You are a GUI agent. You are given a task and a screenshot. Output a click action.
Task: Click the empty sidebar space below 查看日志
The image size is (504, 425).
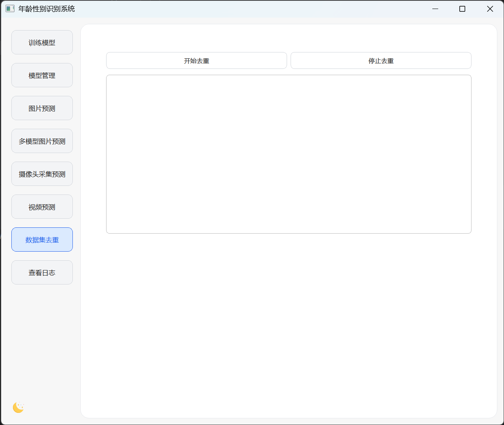coord(42,340)
